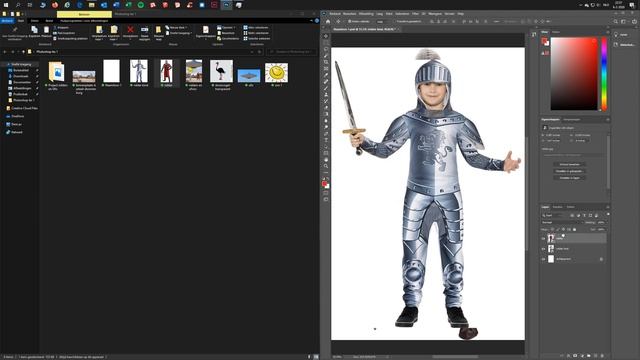Open Photoshop search magnifier at top right

coord(616,21)
